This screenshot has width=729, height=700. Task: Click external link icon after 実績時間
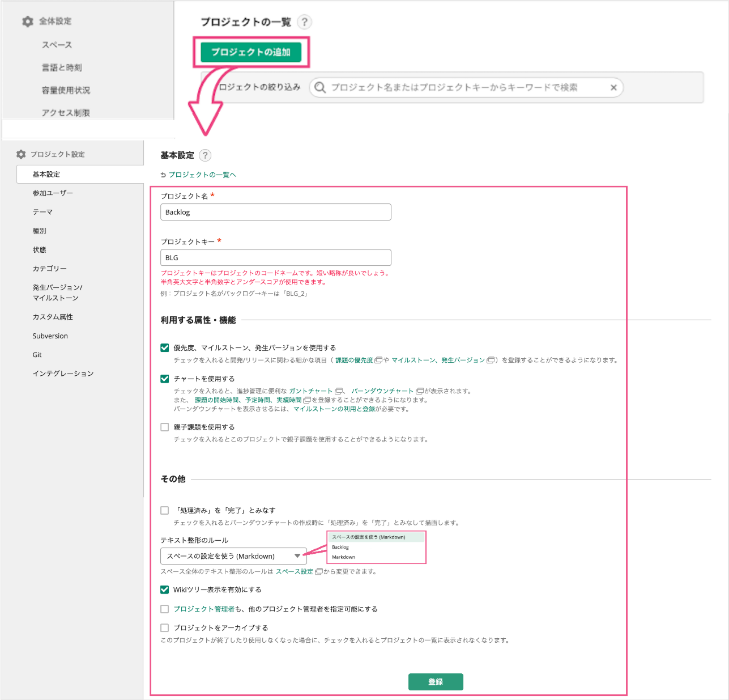[307, 400]
